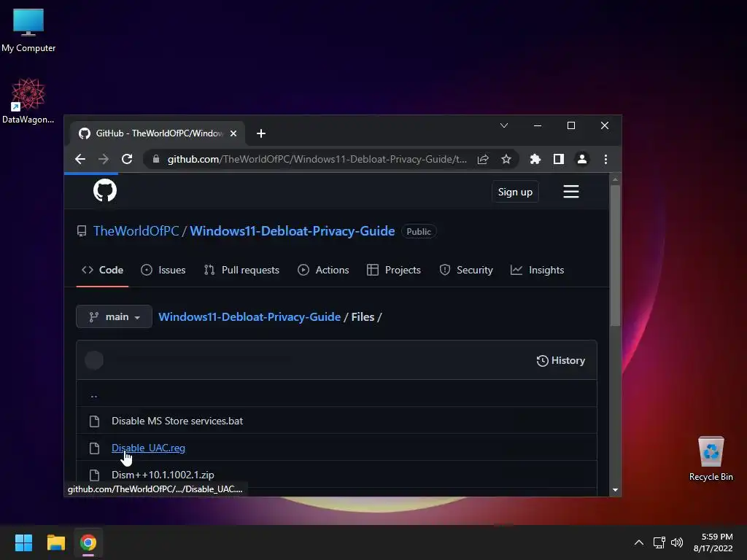Viewport: 747px width, 560px height.
Task: View commit History
Action: coord(561,360)
